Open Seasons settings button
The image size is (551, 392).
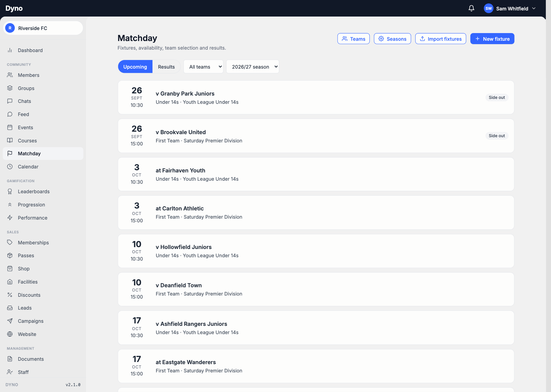click(x=392, y=39)
